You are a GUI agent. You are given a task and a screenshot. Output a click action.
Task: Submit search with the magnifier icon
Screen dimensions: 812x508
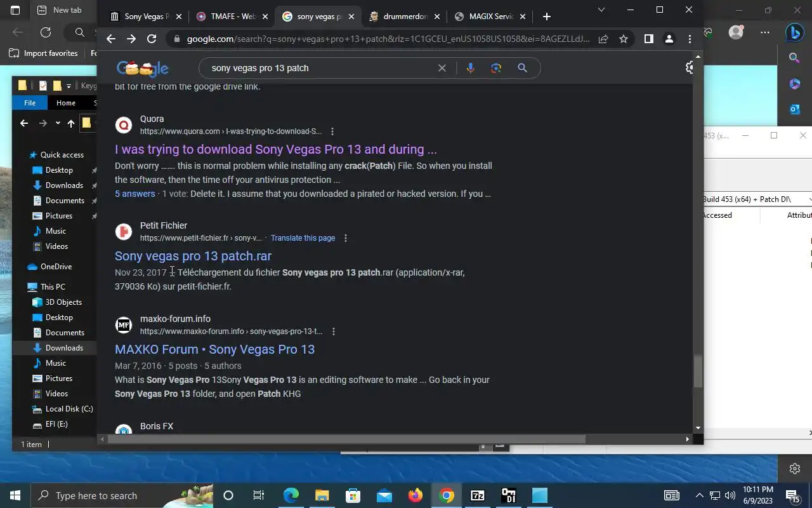click(x=522, y=68)
